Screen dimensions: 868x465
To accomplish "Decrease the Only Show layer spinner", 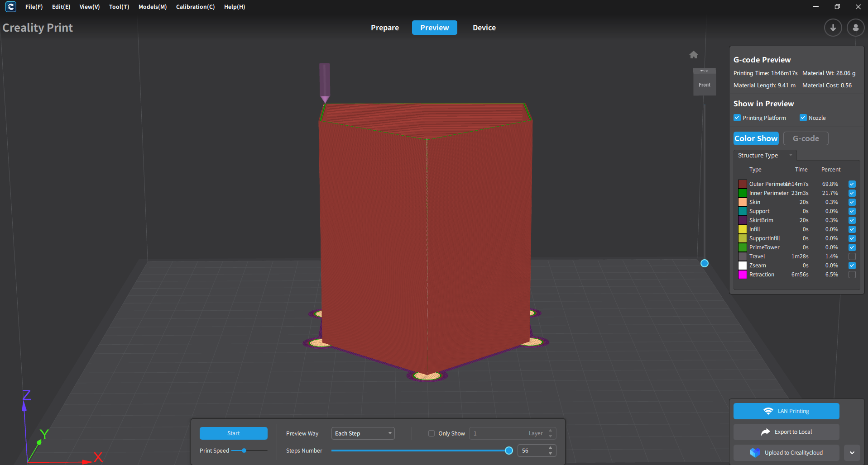I will (550, 436).
